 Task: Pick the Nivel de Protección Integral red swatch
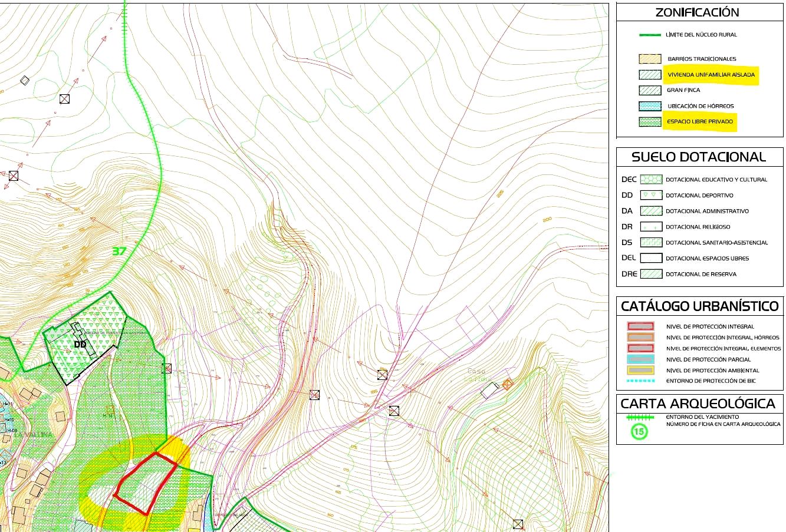(x=640, y=326)
